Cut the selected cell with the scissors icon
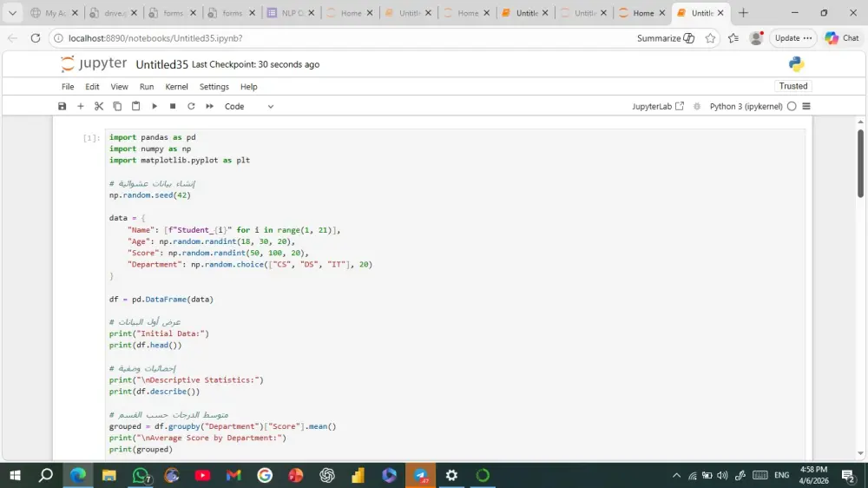The width and height of the screenshot is (868, 488). coord(99,106)
